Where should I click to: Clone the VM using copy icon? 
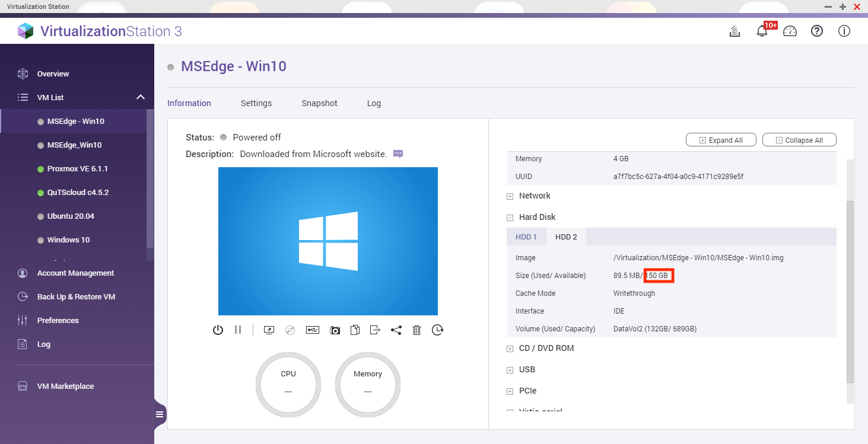click(x=355, y=330)
